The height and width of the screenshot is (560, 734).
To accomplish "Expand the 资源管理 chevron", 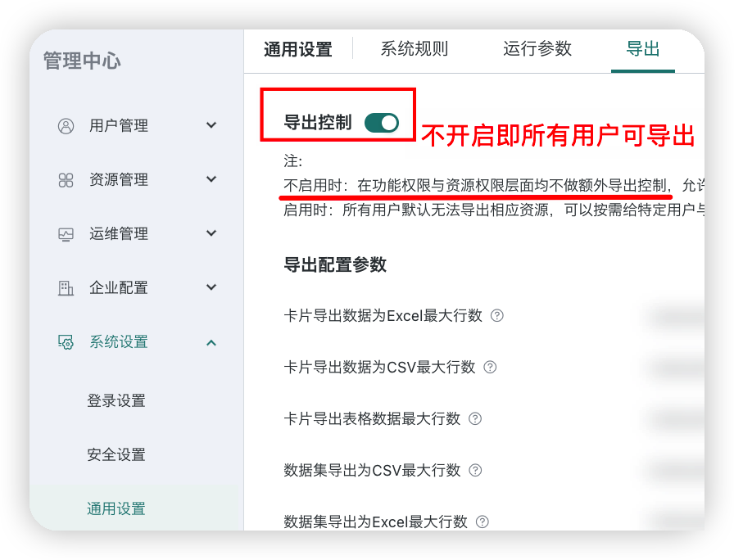I will (x=211, y=179).
